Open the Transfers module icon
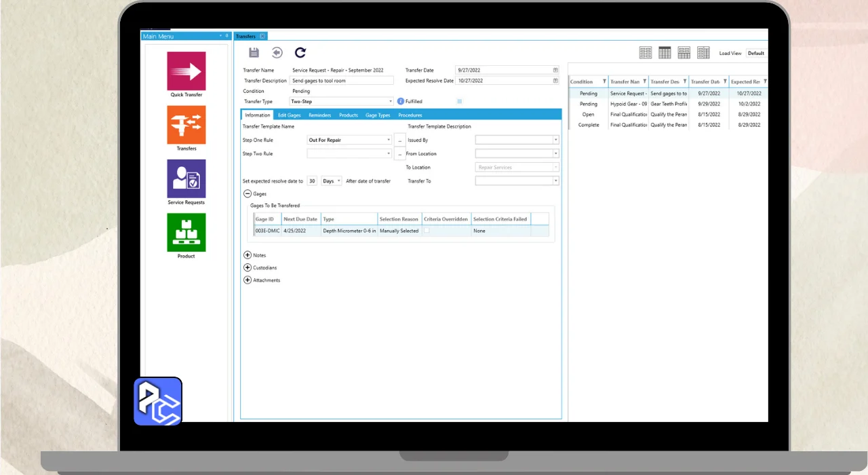Screen dimensions: 868x475 click(x=186, y=125)
